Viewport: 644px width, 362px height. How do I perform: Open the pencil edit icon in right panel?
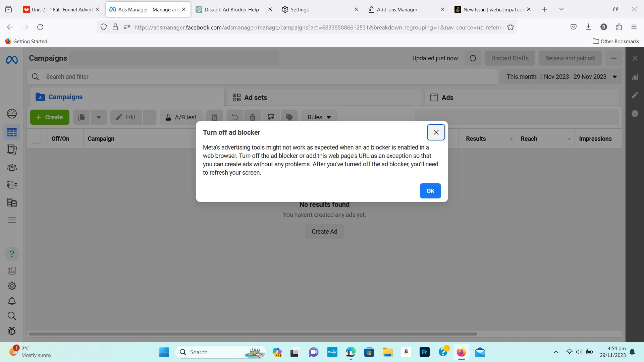[x=635, y=95]
